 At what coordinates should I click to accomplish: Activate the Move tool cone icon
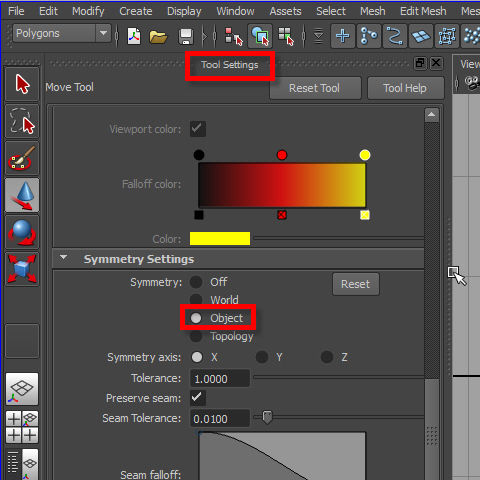pyautogui.click(x=22, y=195)
